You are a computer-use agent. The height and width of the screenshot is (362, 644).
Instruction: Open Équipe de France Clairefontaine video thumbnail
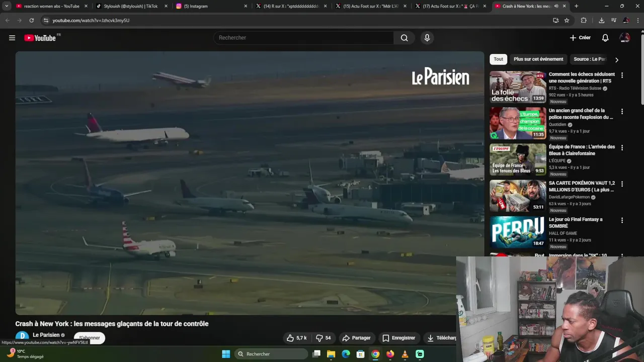518,159
